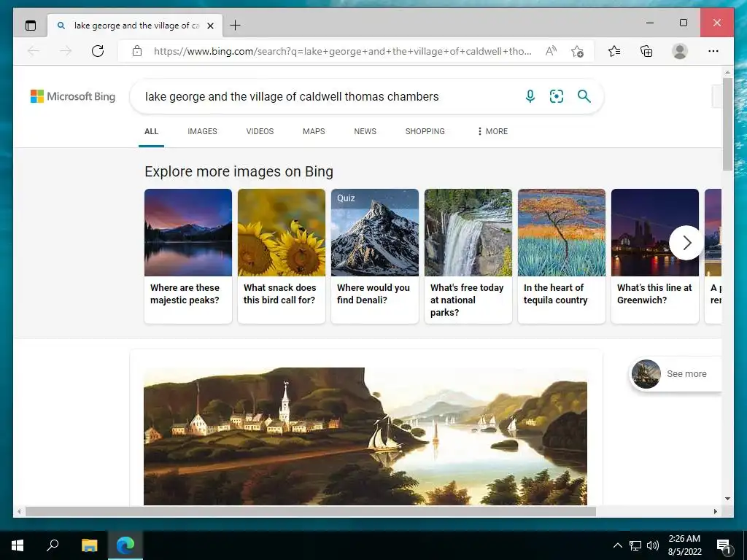This screenshot has width=747, height=560.
Task: Open a new browser tab
Action: coord(236,26)
